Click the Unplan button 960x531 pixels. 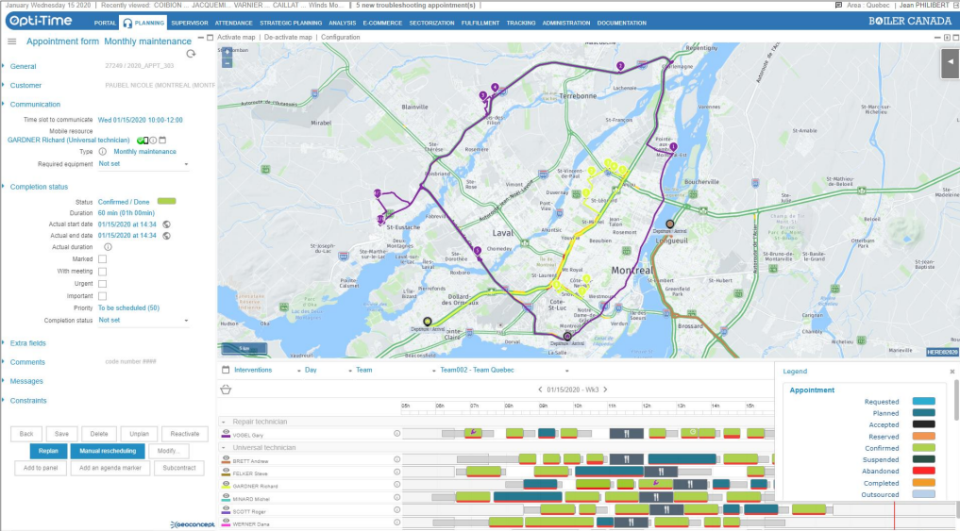coord(139,434)
